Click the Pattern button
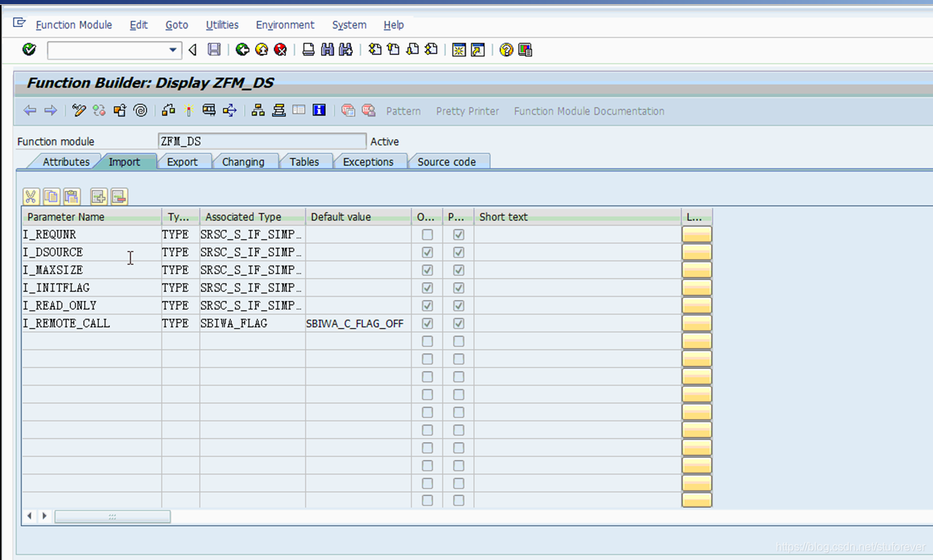The width and height of the screenshot is (933, 560). coord(403,111)
